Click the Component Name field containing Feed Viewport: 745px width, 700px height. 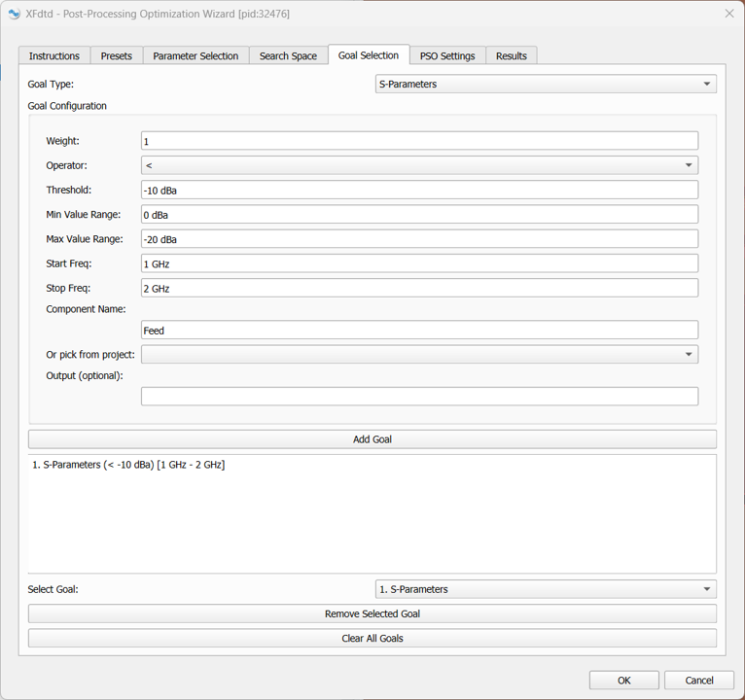[419, 330]
